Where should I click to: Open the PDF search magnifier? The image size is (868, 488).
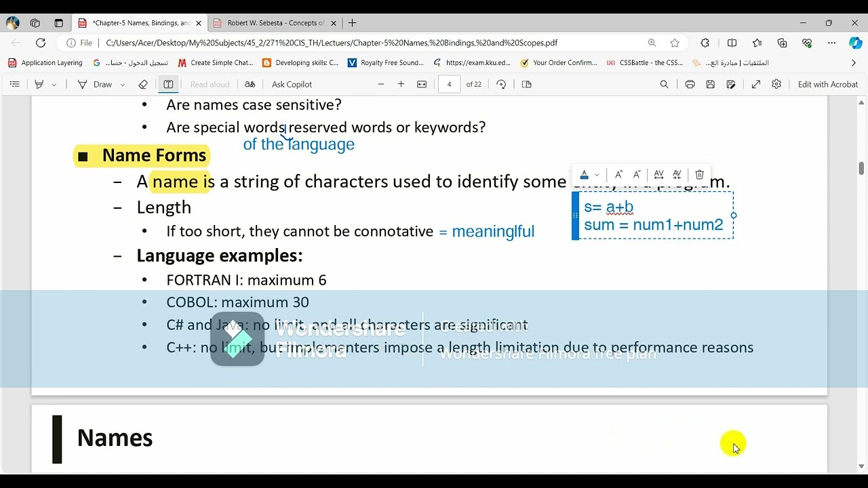click(x=664, y=85)
